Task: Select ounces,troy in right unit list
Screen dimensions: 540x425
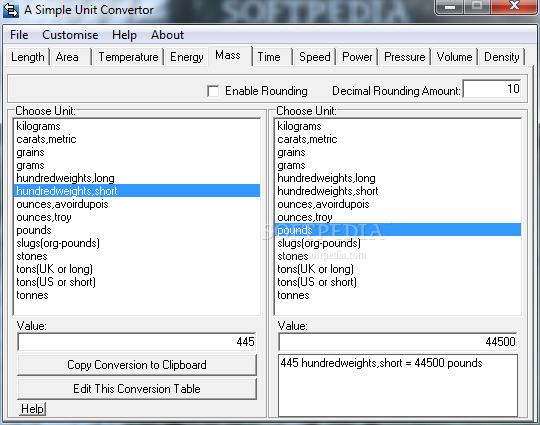Action: [398, 217]
